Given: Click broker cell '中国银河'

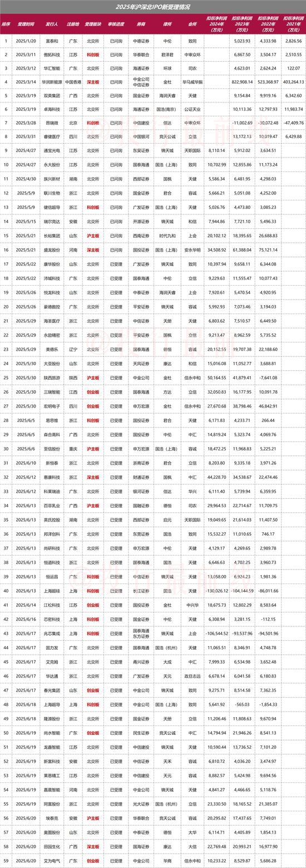Looking at the screenshot, I should (x=140, y=136).
